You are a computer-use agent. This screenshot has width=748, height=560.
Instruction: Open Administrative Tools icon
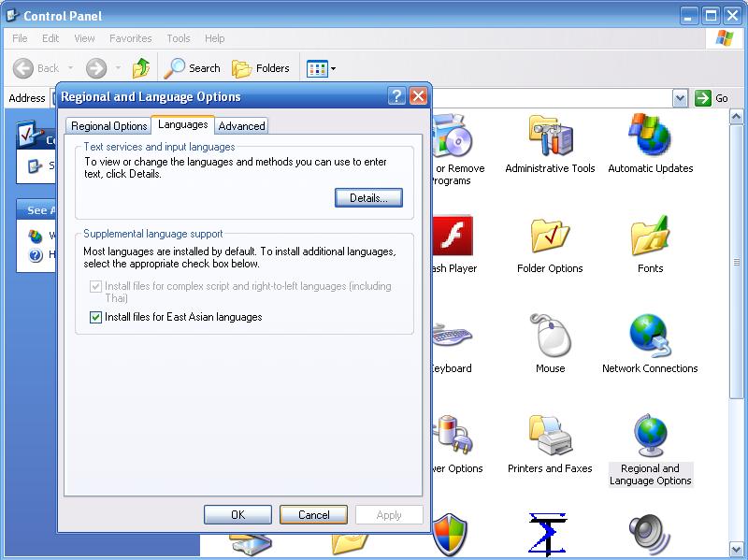[550, 140]
